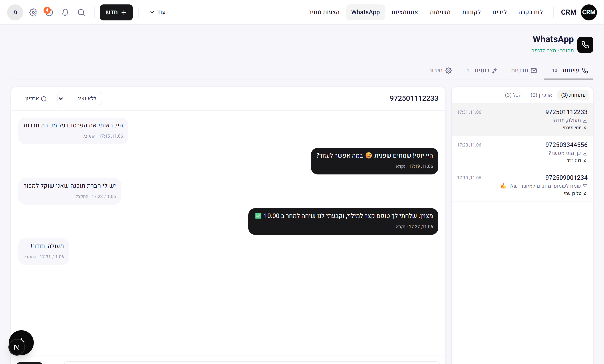Click the WhatsApp phone icon tile
604x364 pixels.
(x=585, y=45)
